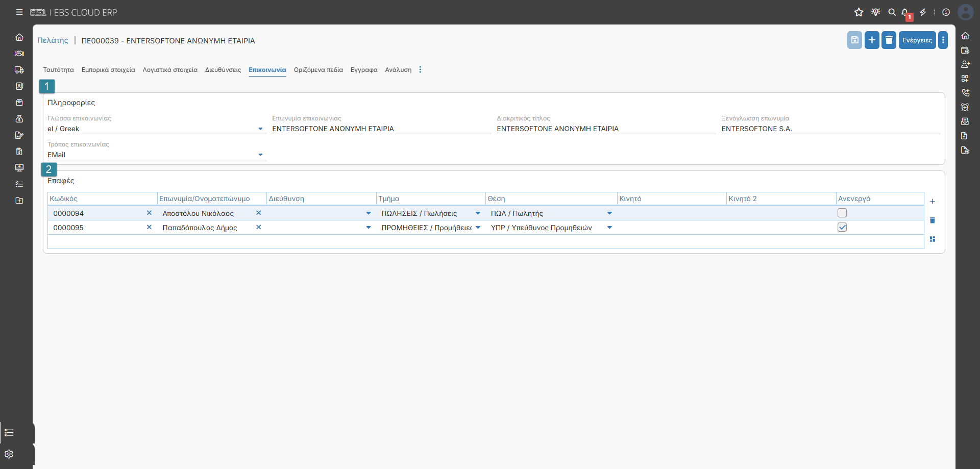Click the star favorites icon
Viewport: 980px width, 469px height.
pyautogui.click(x=859, y=12)
